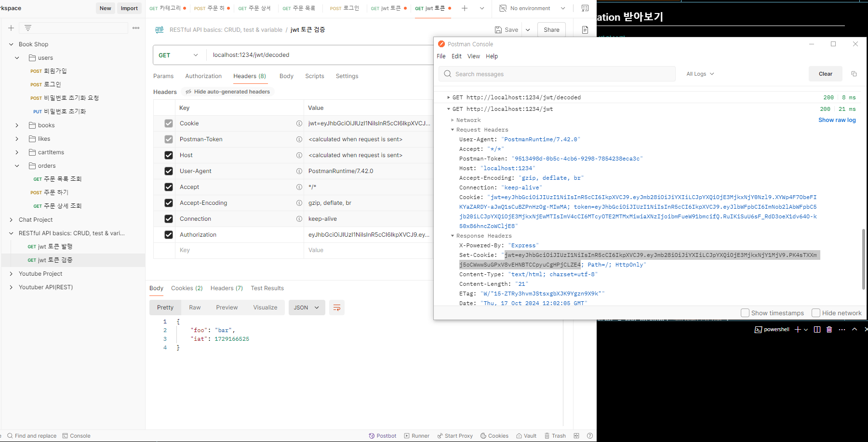Viewport: 868px width, 442px height.
Task: Uncheck the Authorization header checkbox
Action: pyautogui.click(x=168, y=235)
